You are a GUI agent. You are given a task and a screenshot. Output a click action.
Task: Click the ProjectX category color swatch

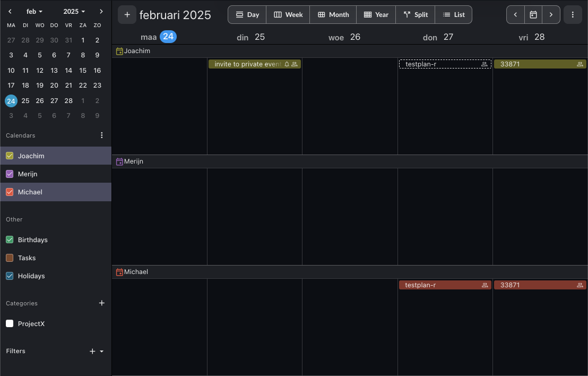click(x=10, y=324)
